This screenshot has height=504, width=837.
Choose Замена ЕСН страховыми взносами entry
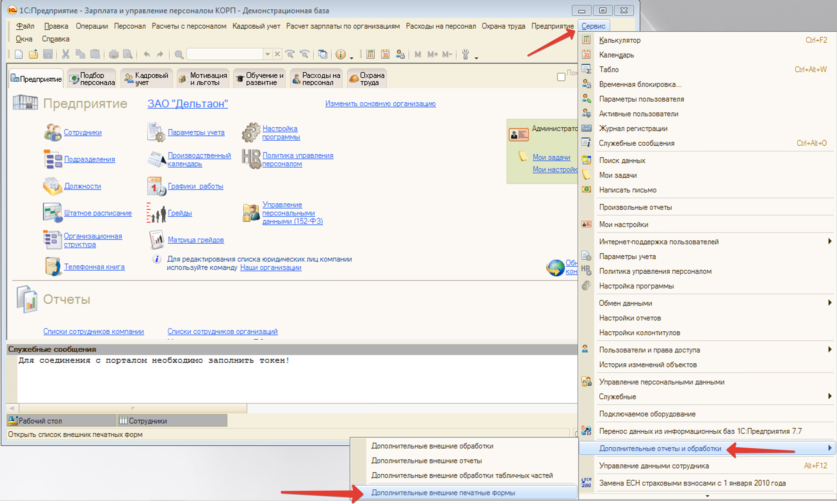click(x=692, y=483)
